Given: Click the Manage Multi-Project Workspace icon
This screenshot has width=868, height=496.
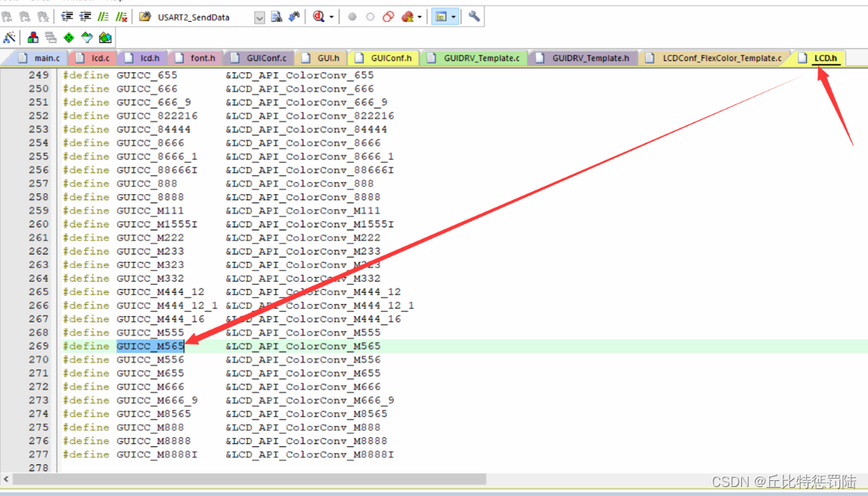Looking at the screenshot, I should click(51, 38).
